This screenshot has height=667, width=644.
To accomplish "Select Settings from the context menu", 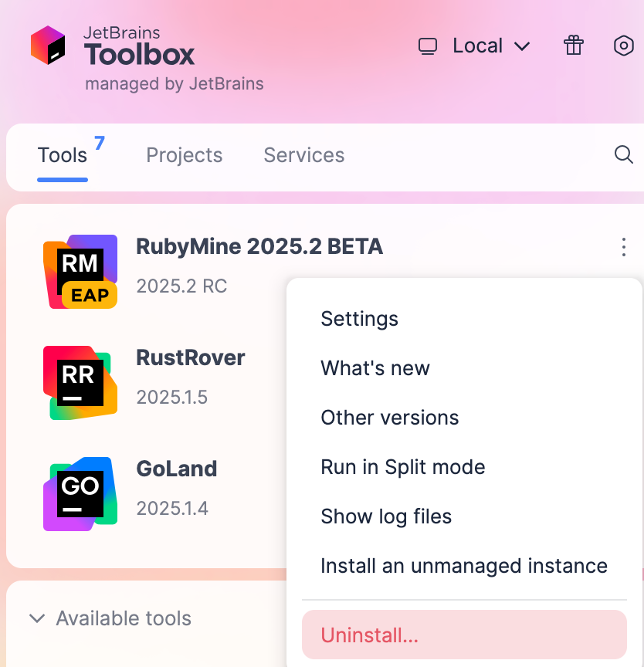I will 359,319.
